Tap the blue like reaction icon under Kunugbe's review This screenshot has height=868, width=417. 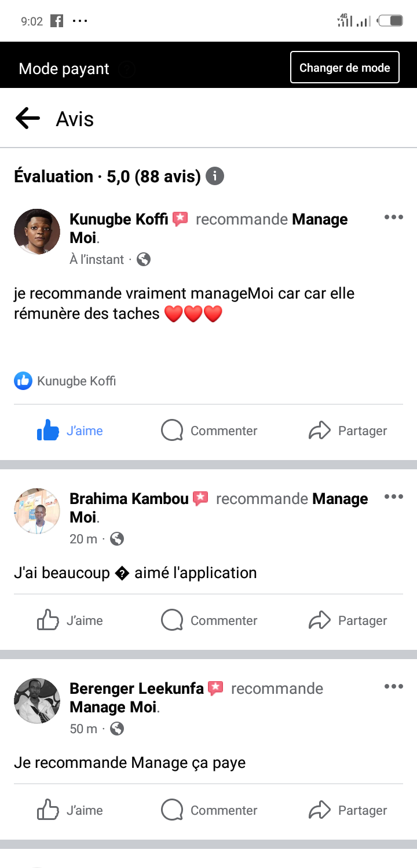(23, 381)
